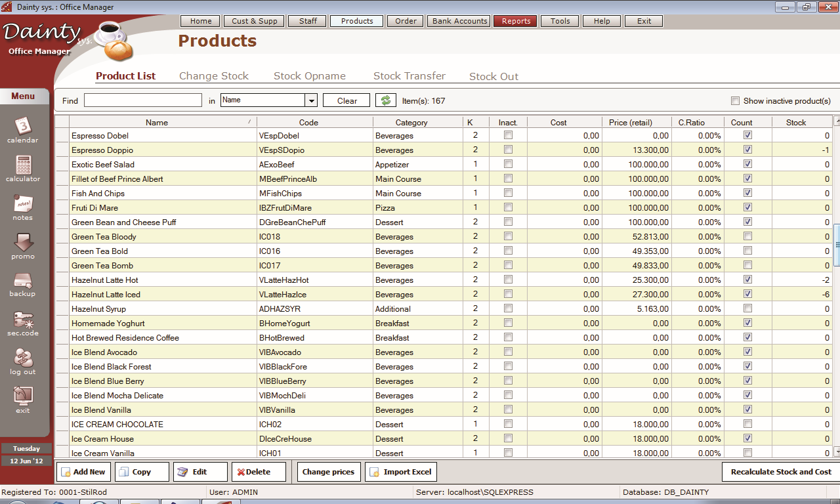840x504 pixels.
Task: Open the notes sidebar icon
Action: (23, 207)
